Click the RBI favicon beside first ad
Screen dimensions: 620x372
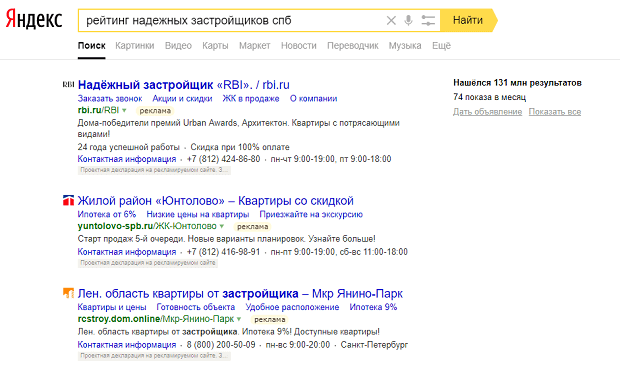(68, 84)
